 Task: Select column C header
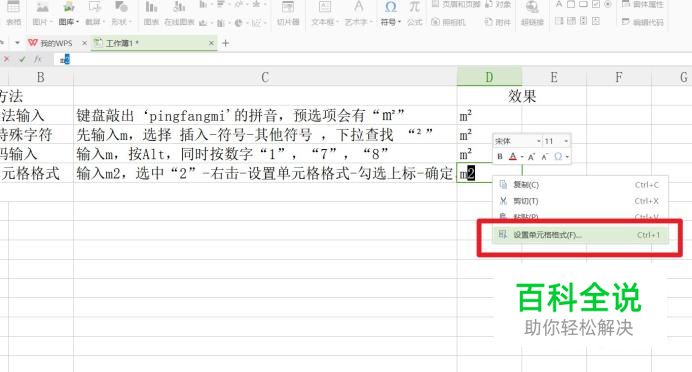click(x=265, y=77)
